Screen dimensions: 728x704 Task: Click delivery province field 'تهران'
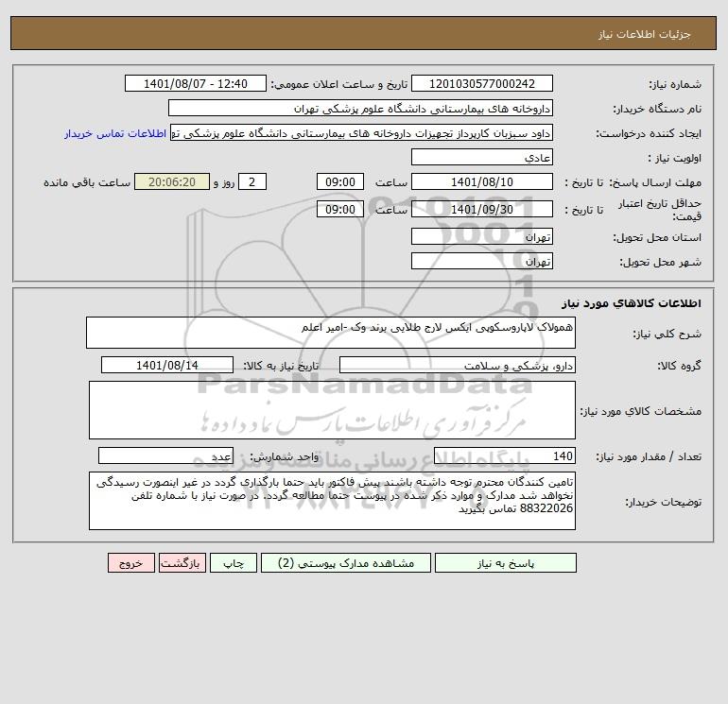482,236
